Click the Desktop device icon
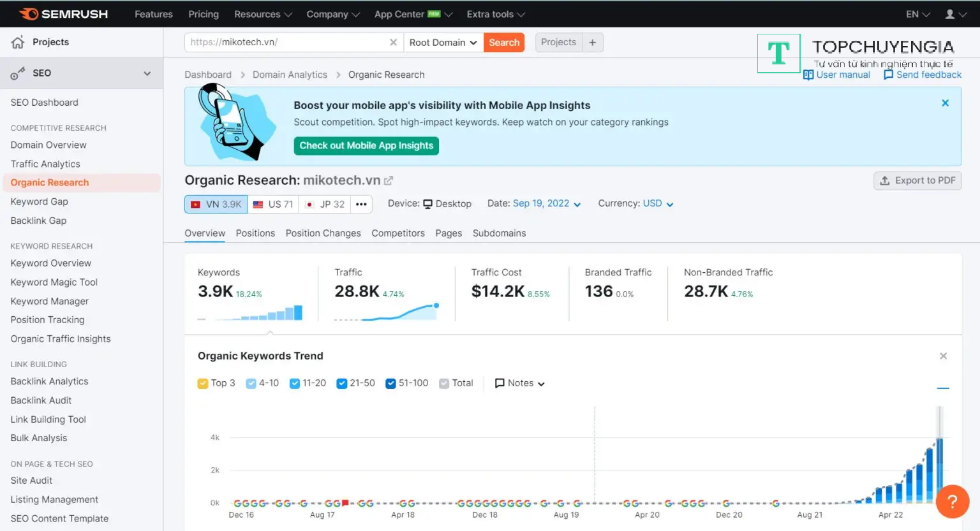980x531 pixels. tap(428, 204)
